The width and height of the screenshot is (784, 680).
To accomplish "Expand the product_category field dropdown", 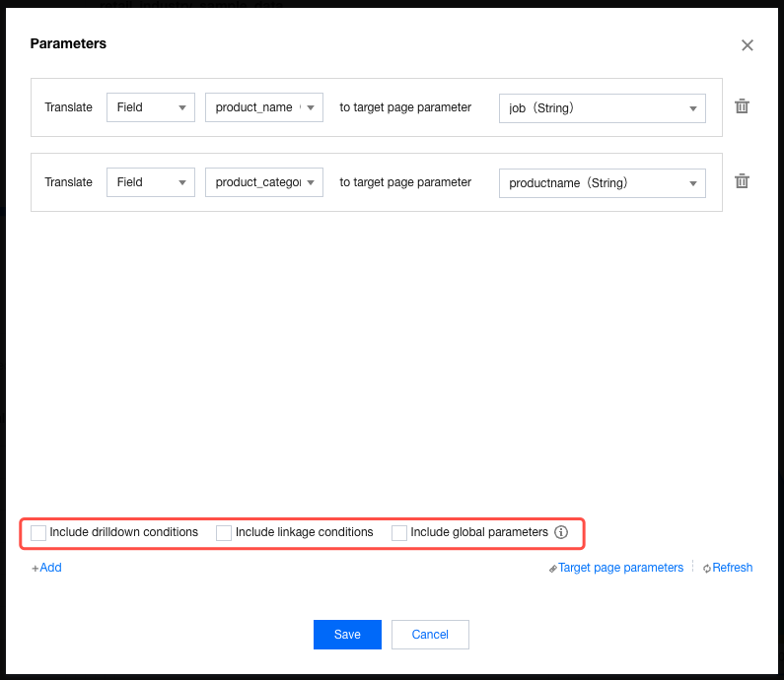I will coord(263,182).
